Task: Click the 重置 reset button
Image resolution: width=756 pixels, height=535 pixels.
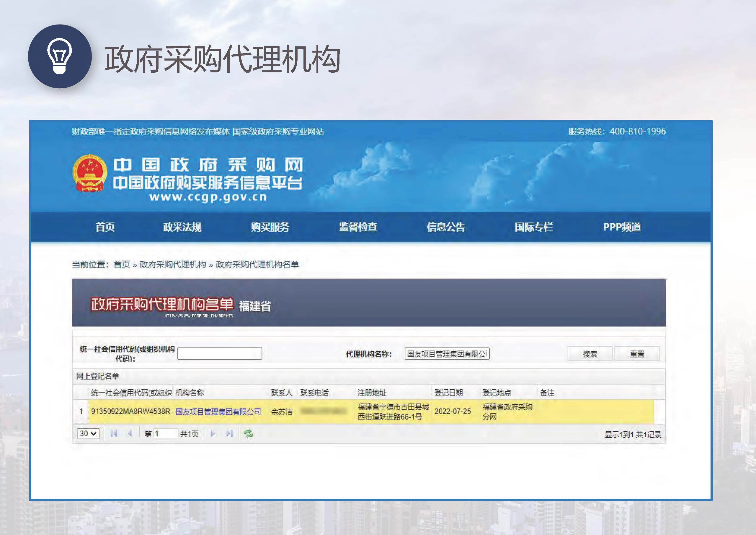Action: [637, 354]
